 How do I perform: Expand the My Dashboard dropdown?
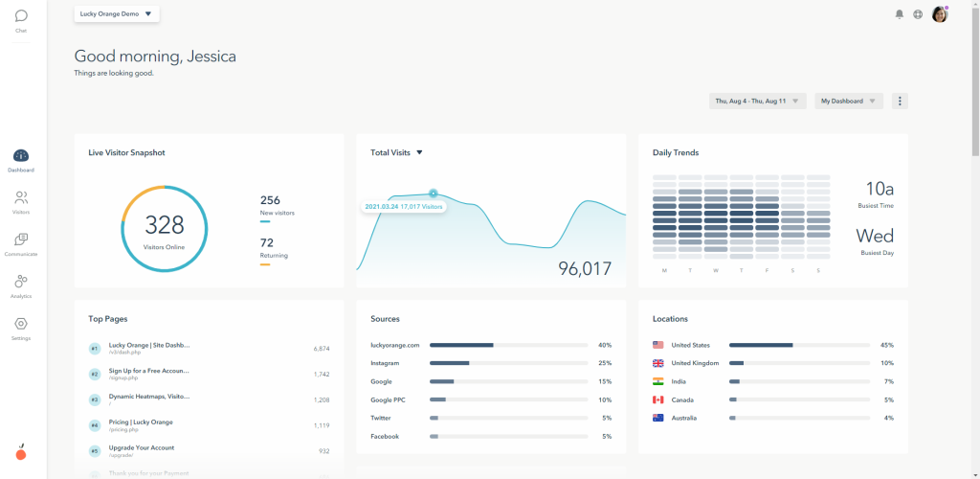[849, 101]
